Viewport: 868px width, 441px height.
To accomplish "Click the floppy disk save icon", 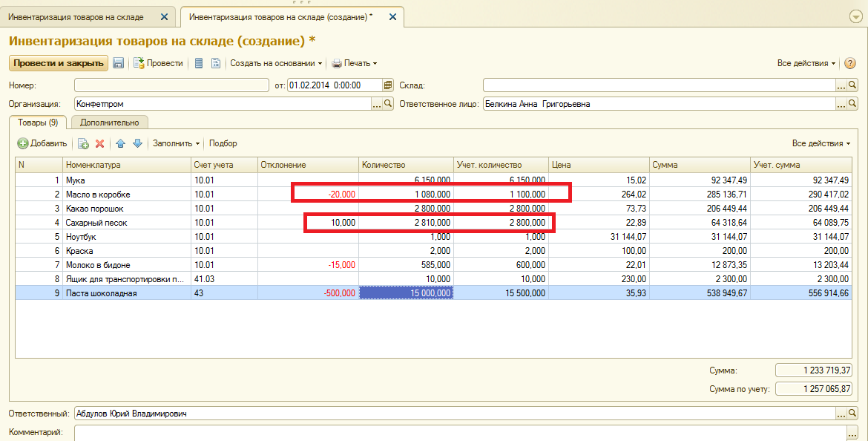I will click(x=118, y=63).
